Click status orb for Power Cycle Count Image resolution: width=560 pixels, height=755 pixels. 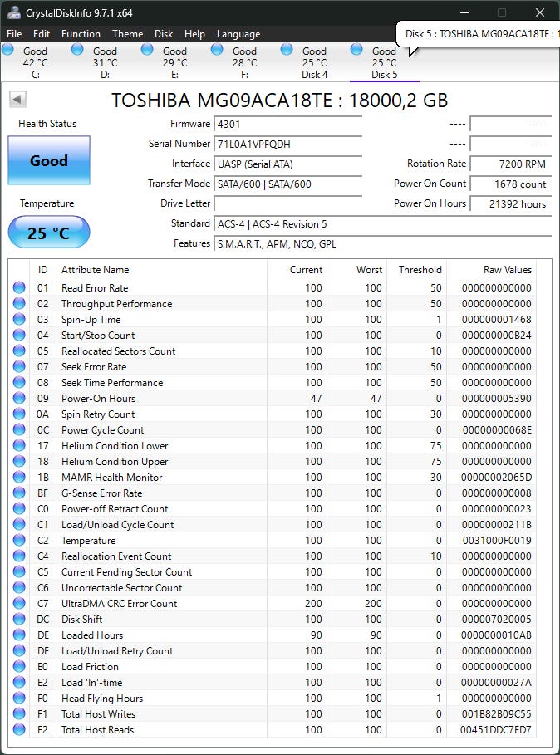click(19, 429)
